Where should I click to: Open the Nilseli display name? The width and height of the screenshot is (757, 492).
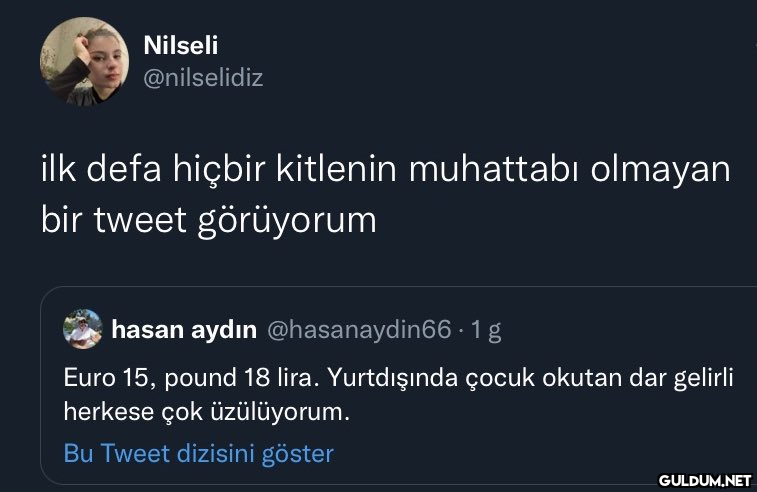[181, 46]
